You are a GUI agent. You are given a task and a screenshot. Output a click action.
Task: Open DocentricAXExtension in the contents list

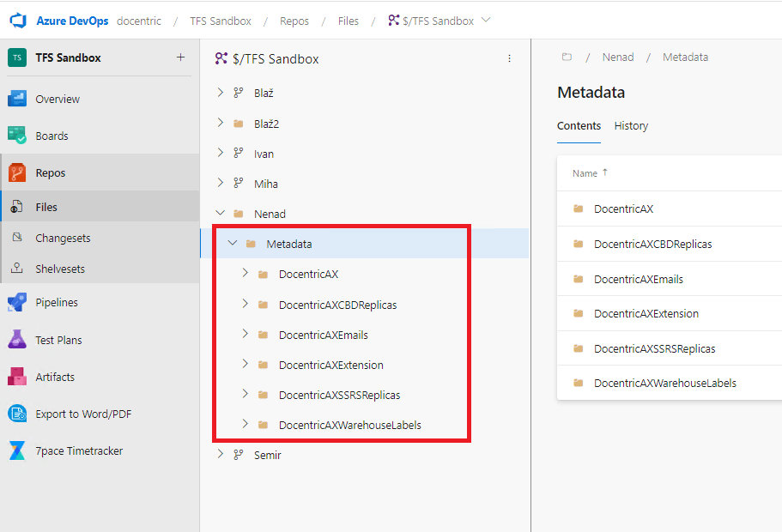tap(646, 313)
